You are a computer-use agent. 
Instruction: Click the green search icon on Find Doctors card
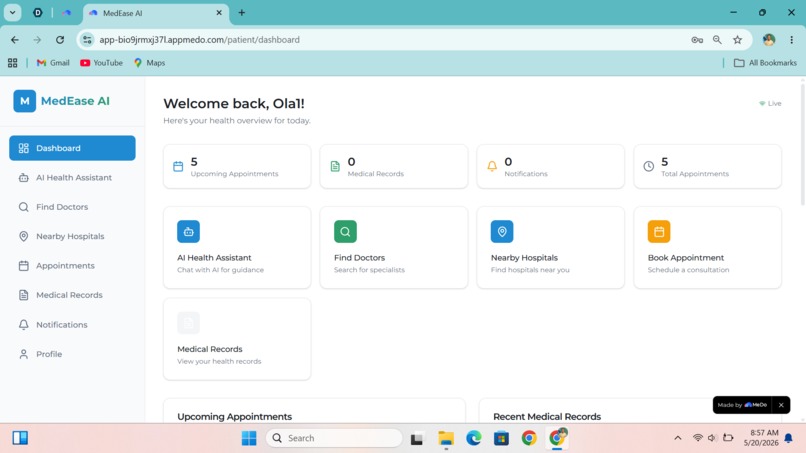pos(345,231)
